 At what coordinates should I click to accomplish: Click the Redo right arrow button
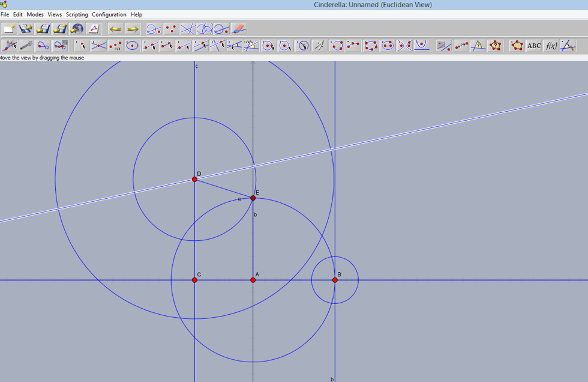(x=132, y=29)
